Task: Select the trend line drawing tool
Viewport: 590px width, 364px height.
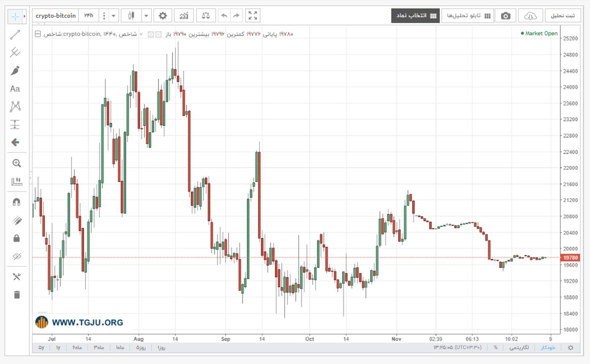Action: [x=15, y=35]
